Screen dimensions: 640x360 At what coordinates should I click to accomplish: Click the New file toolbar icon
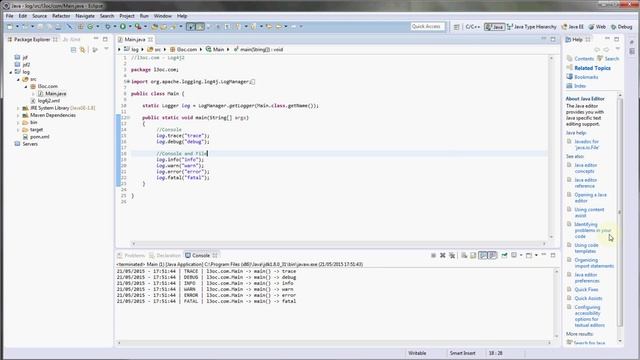[10, 27]
